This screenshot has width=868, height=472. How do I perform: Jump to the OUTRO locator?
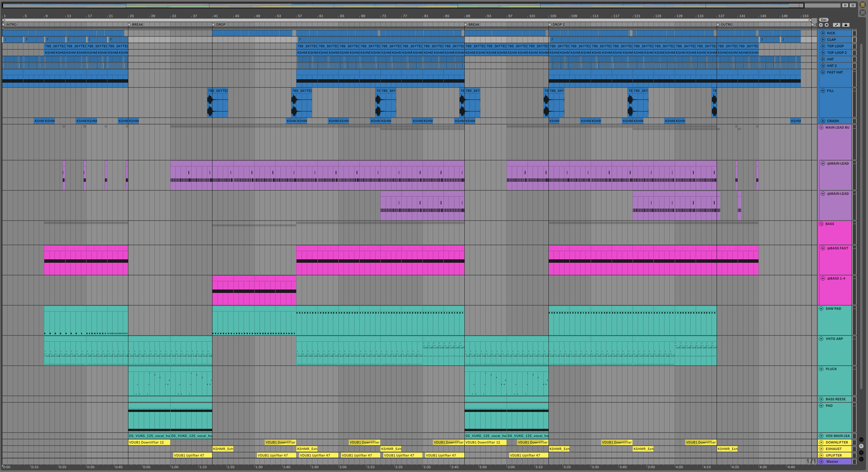[718, 25]
